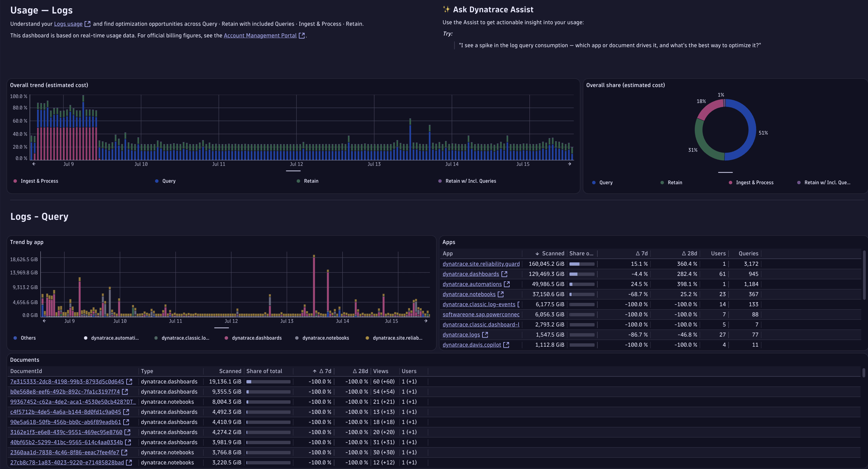Click the blue 51% donut chart segment
Viewport: 868px width, 469px height.
(752, 130)
